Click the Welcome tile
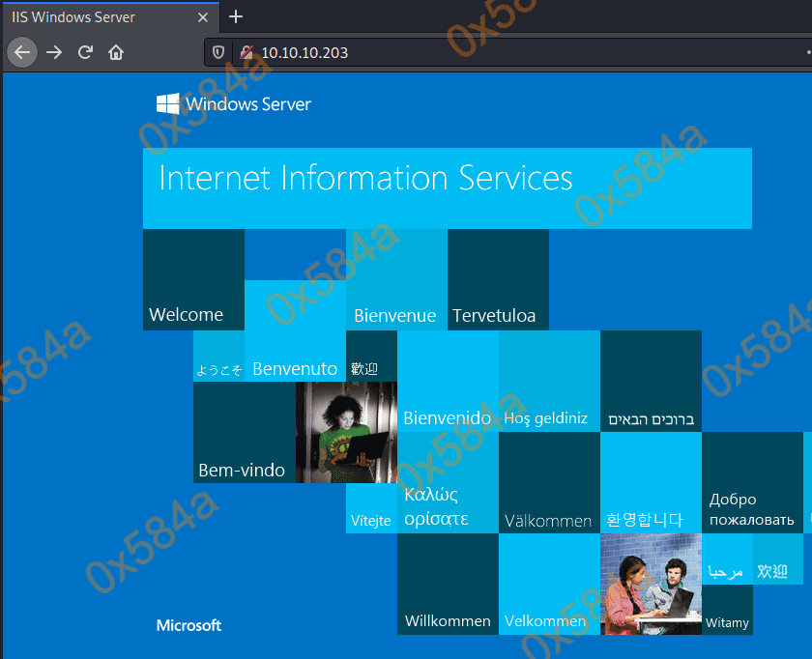812x659 pixels. pos(193,280)
